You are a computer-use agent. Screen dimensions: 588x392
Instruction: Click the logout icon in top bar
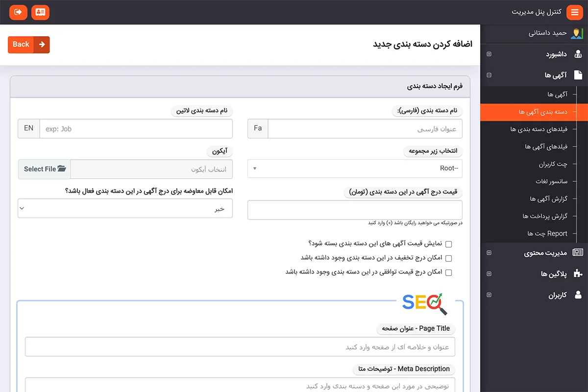pyautogui.click(x=18, y=12)
